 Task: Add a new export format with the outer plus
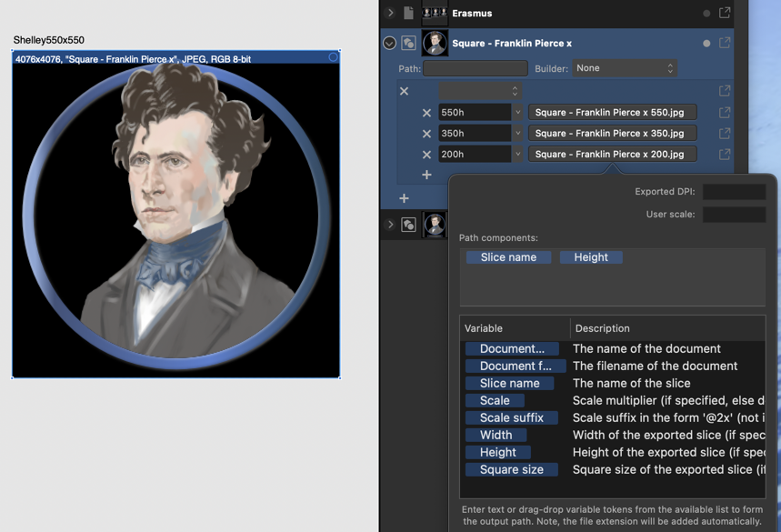(x=404, y=198)
